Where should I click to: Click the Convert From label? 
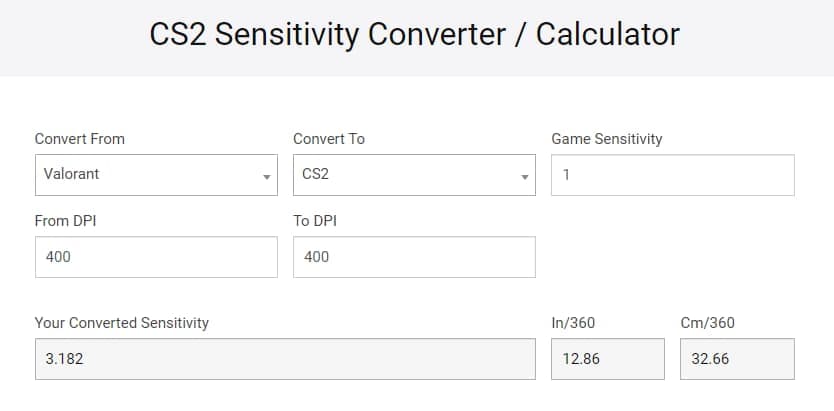(80, 139)
